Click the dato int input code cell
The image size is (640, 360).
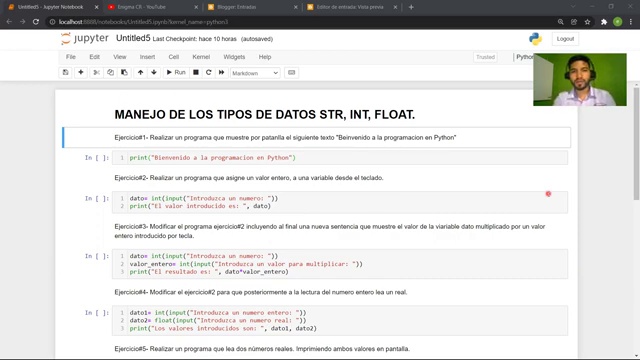(x=340, y=202)
